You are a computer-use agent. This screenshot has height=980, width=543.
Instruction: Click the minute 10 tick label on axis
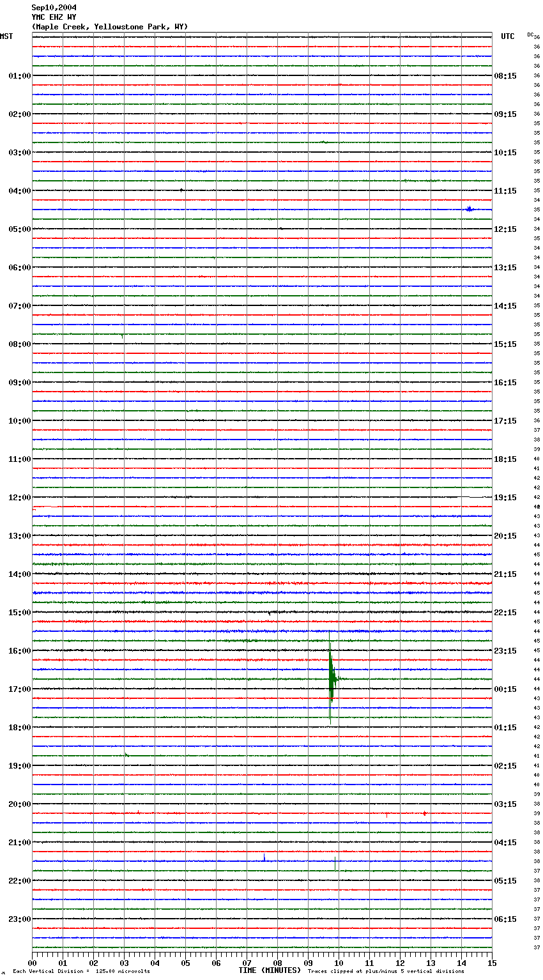click(339, 963)
